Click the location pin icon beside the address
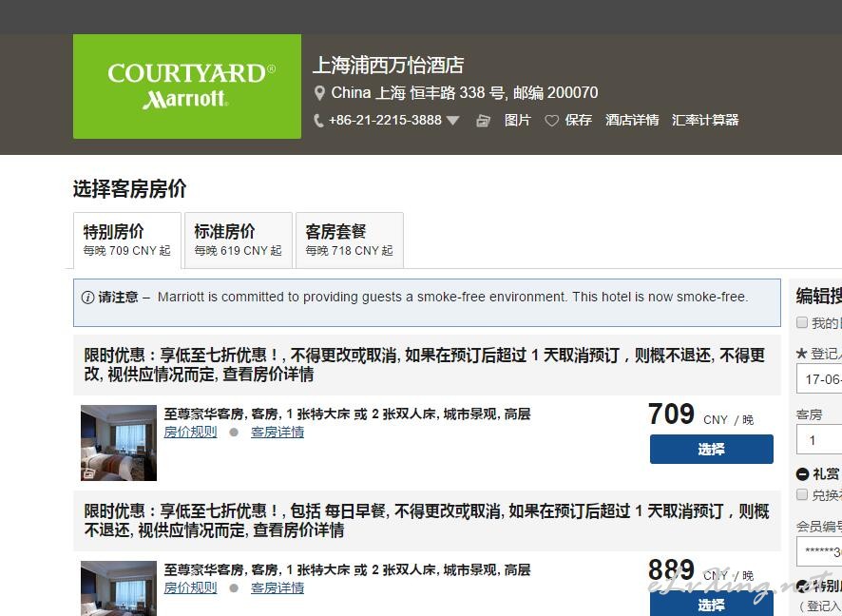 [x=319, y=93]
